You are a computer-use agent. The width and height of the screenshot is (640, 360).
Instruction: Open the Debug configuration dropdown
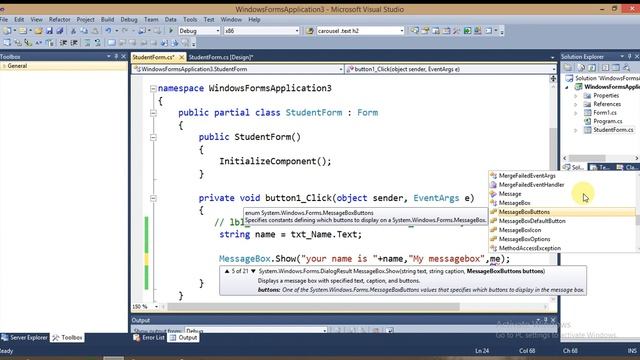click(x=218, y=31)
